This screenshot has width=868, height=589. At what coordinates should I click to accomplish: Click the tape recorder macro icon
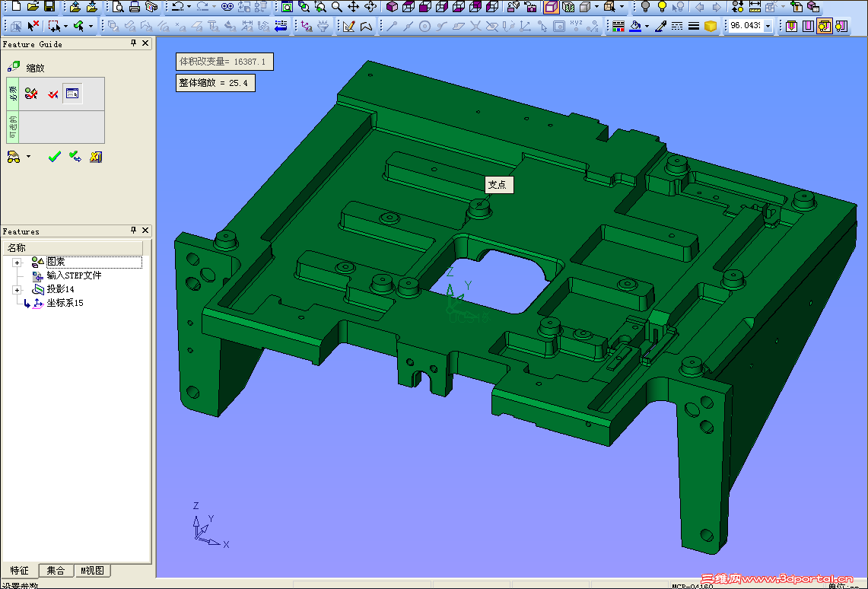[227, 7]
